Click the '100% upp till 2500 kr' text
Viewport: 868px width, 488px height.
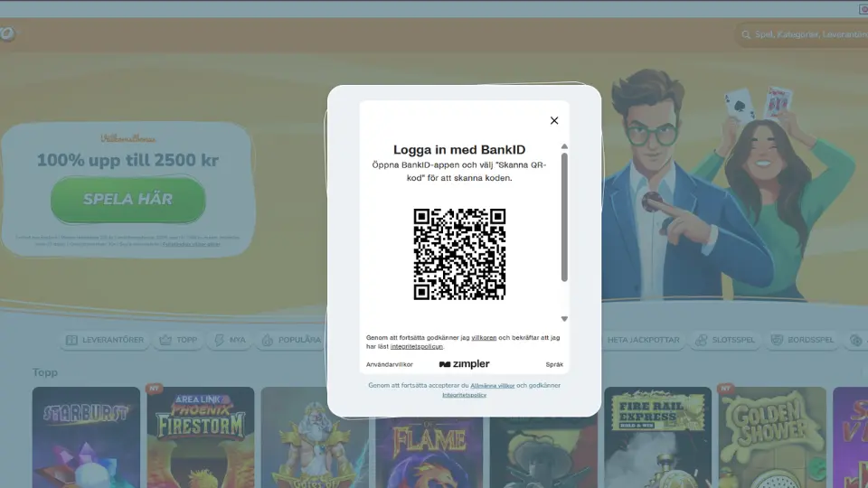click(x=127, y=160)
